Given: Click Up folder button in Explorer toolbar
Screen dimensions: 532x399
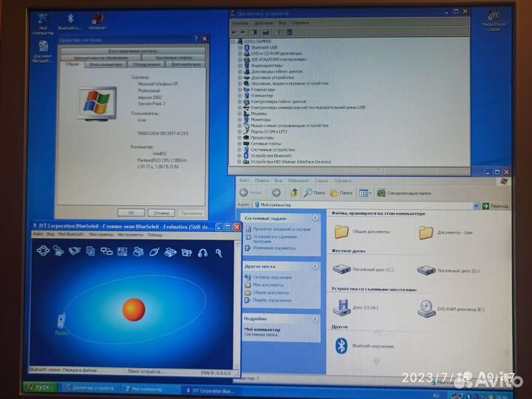Looking at the screenshot, I should (294, 193).
